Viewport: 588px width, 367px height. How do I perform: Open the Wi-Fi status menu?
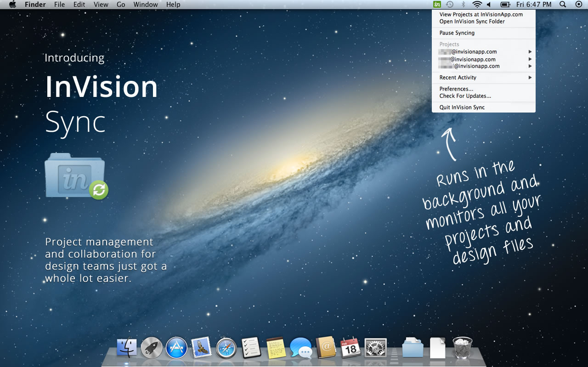[x=477, y=5]
